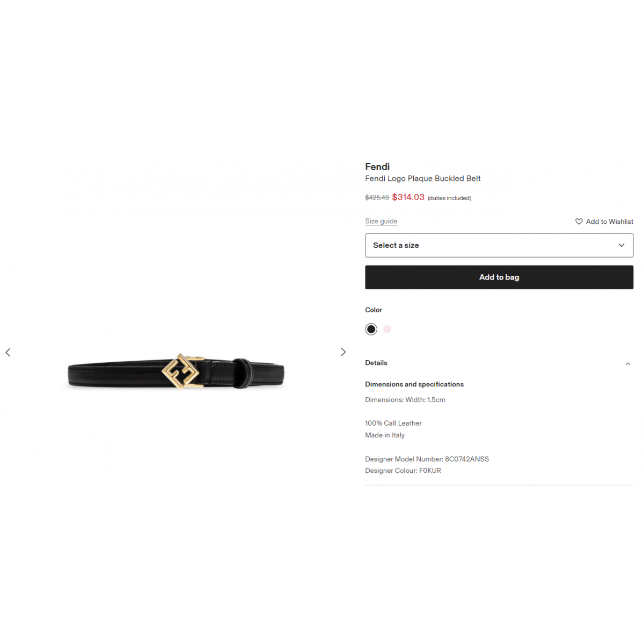Open the Select a size dropdown
The height and width of the screenshot is (644, 644).
[x=499, y=245]
